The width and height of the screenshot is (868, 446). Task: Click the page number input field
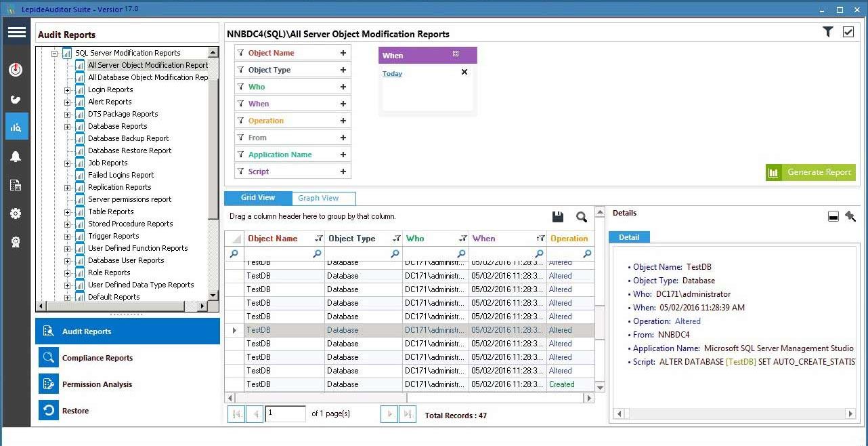pos(285,413)
